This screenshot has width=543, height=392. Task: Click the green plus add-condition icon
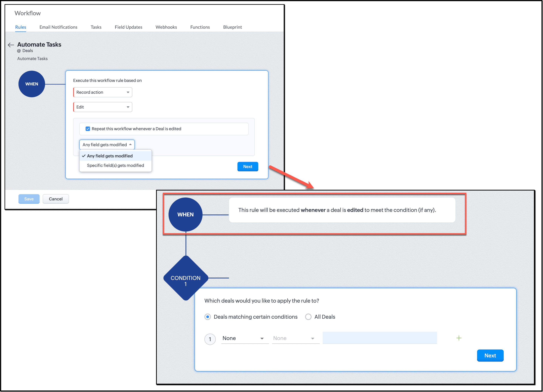(x=459, y=338)
